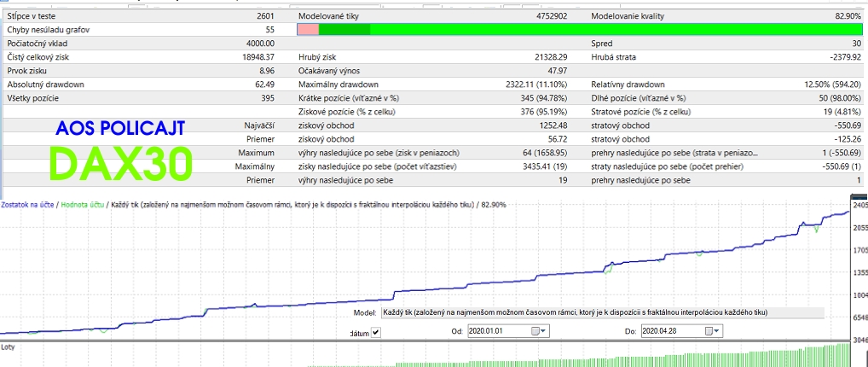Select Krátke pozície value 345 (94.78%)

pyautogui.click(x=543, y=98)
